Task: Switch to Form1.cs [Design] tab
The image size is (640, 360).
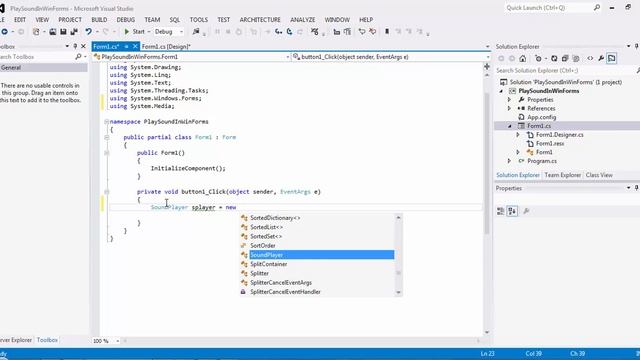Action: coord(166,47)
